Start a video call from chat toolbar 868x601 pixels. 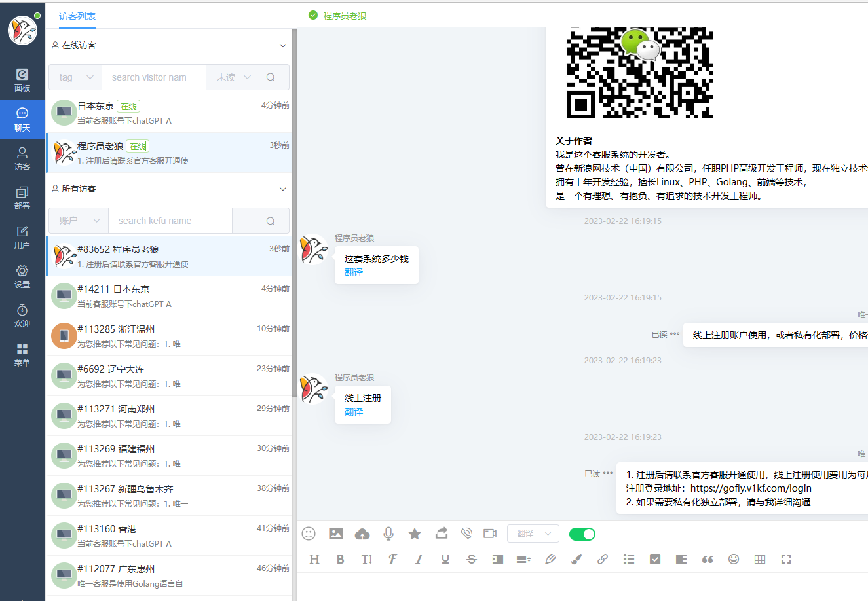(x=489, y=534)
